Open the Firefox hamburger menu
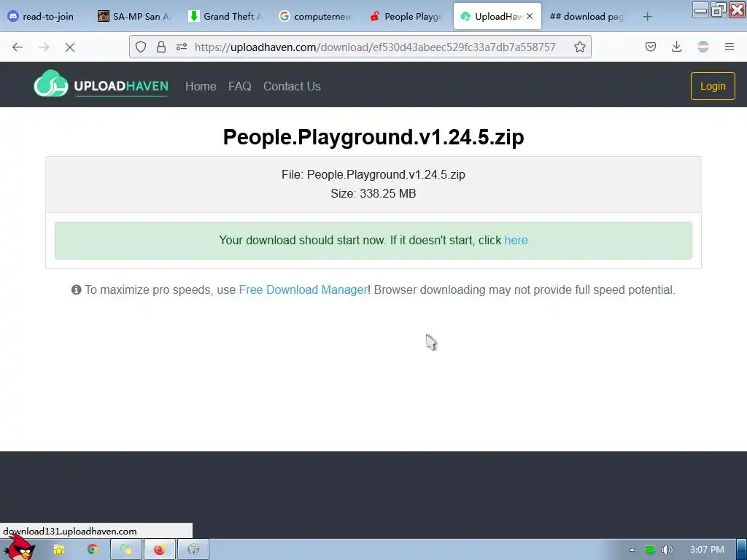 [729, 47]
